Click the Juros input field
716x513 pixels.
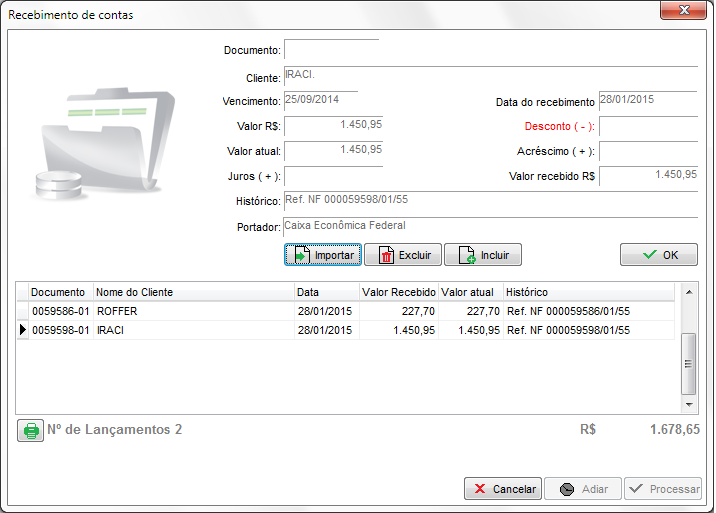333,177
